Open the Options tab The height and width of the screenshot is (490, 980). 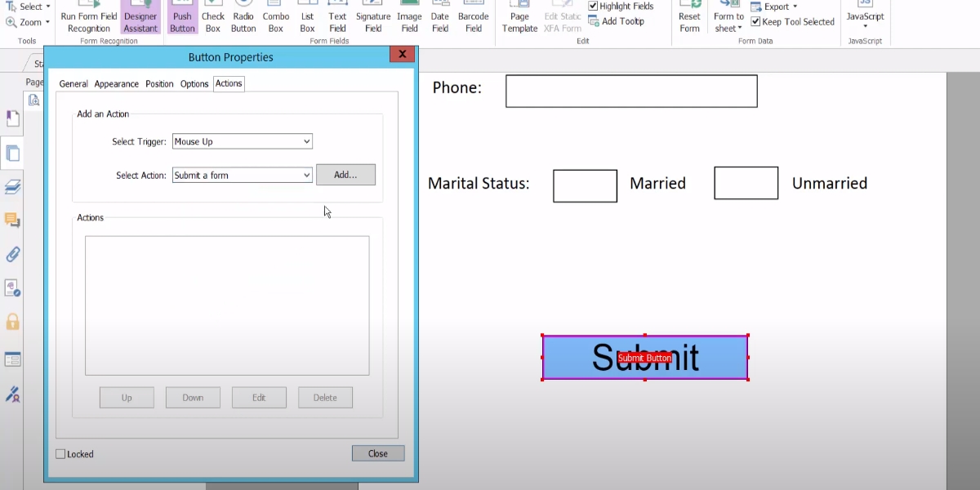pyautogui.click(x=194, y=84)
